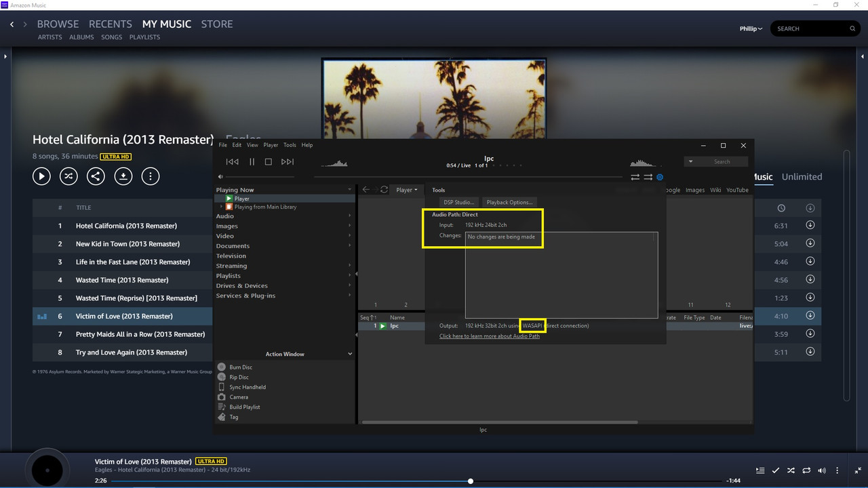Download the Hotel California (2013 Remaster) track
The width and height of the screenshot is (868, 488).
click(810, 226)
